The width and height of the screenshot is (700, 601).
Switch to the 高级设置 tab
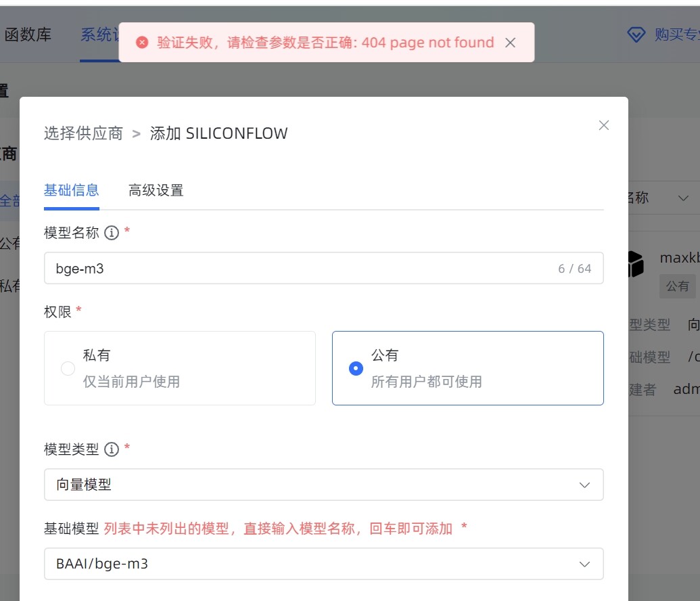tap(156, 190)
